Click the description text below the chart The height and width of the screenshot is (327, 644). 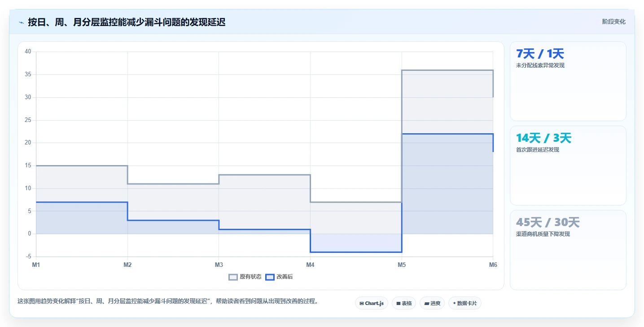[x=167, y=301]
